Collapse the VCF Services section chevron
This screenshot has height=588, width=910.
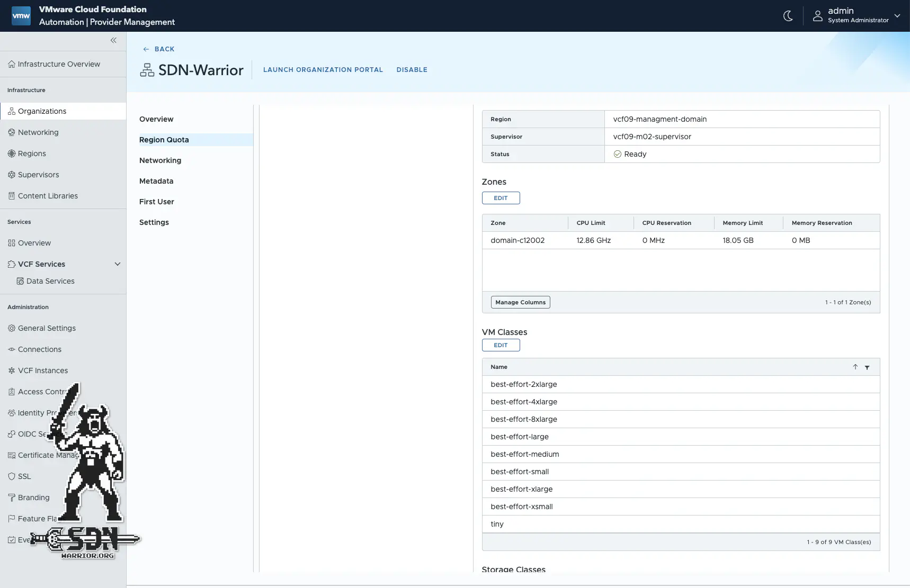coord(118,264)
